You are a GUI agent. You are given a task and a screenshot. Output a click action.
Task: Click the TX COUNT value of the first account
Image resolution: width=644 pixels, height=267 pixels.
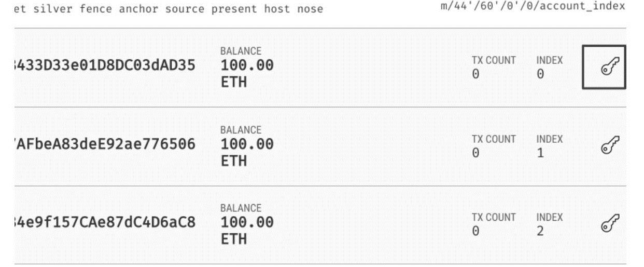pyautogui.click(x=475, y=74)
